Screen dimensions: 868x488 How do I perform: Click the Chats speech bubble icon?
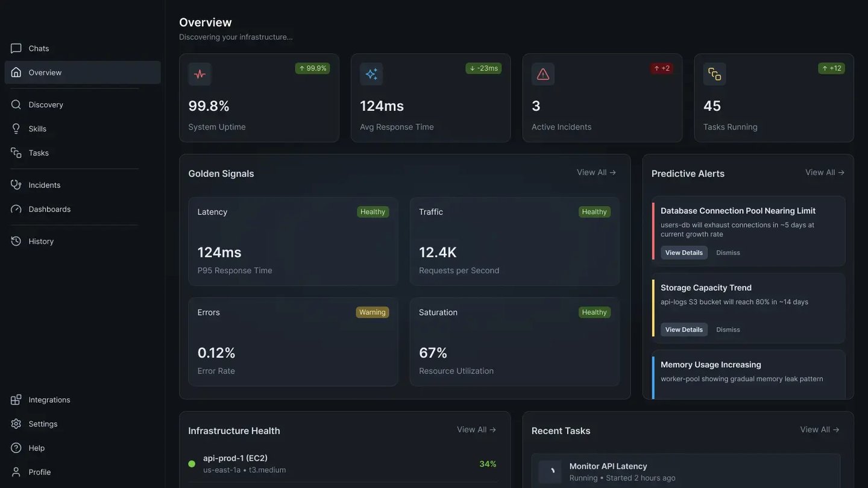[16, 48]
